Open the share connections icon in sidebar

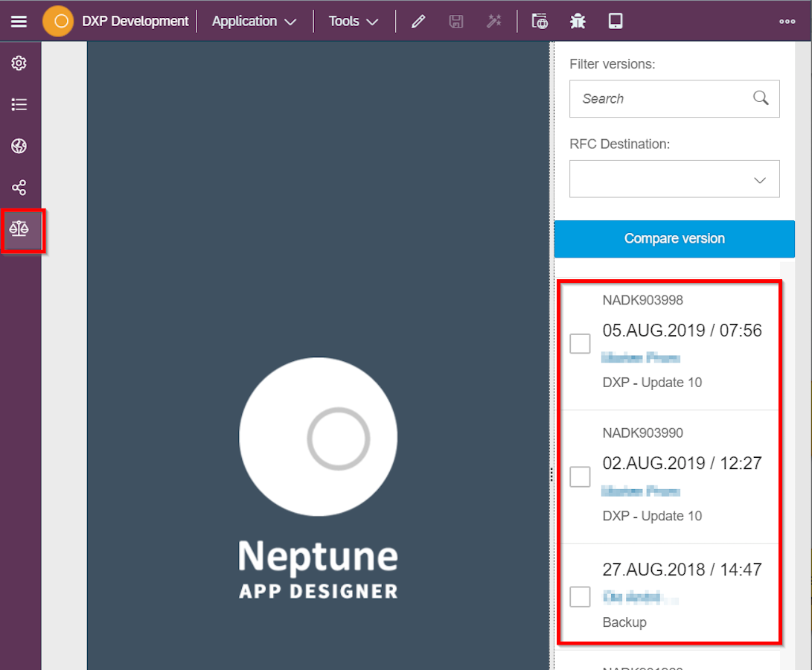click(19, 188)
